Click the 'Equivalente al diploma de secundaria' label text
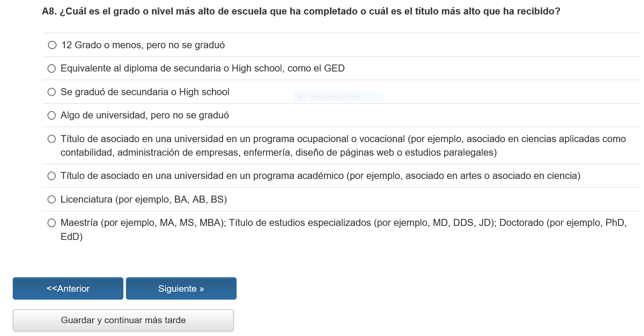644x336 pixels. 202,68
